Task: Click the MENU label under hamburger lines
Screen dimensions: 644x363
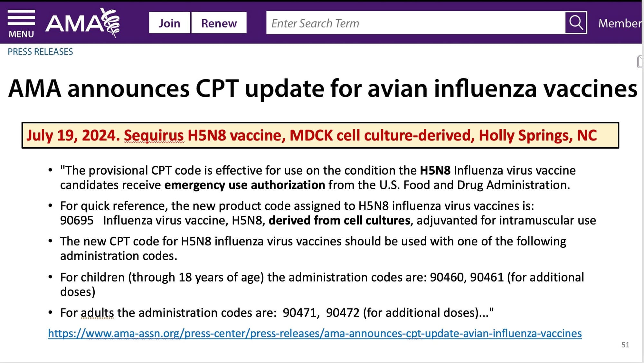Action: pos(21,34)
